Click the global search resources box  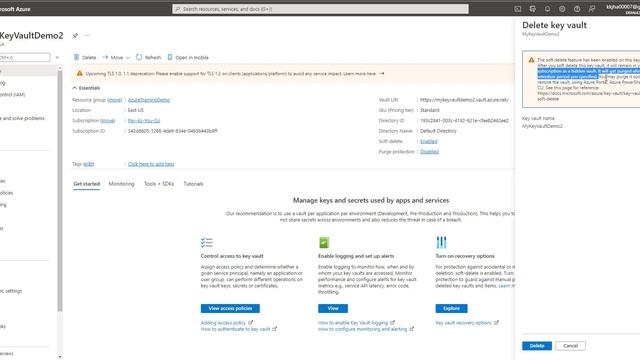point(320,9)
